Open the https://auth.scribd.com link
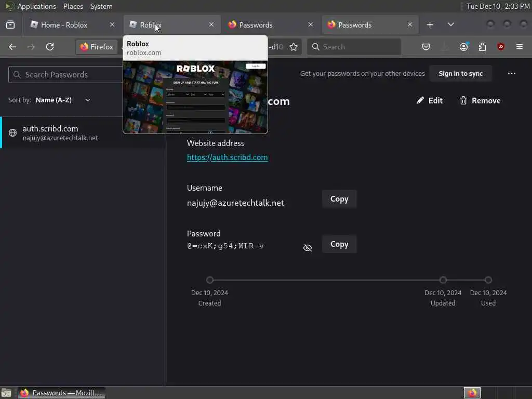Viewport: 532px width, 399px height. [x=228, y=157]
